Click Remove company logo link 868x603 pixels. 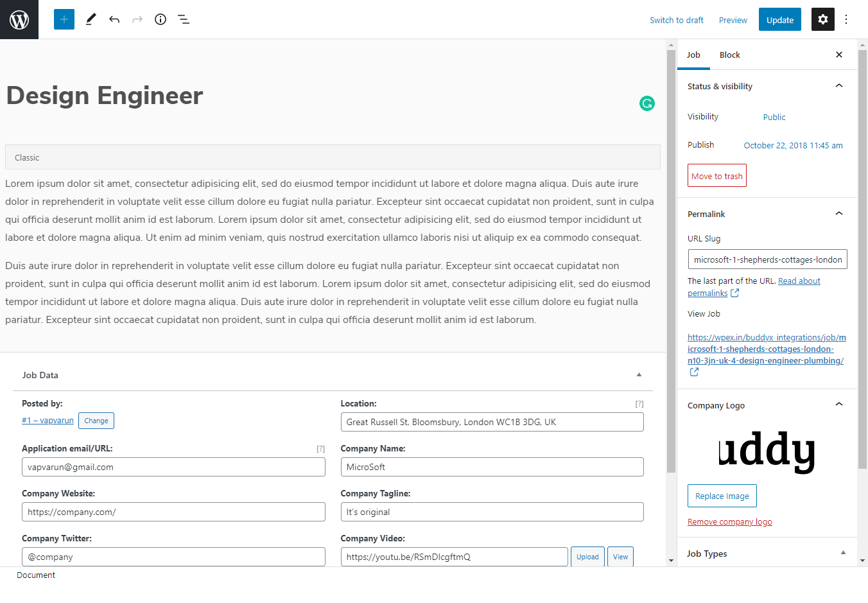(729, 522)
